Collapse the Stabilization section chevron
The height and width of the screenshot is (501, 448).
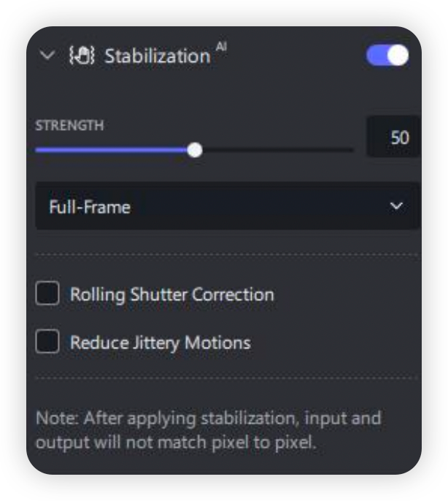tap(47, 56)
